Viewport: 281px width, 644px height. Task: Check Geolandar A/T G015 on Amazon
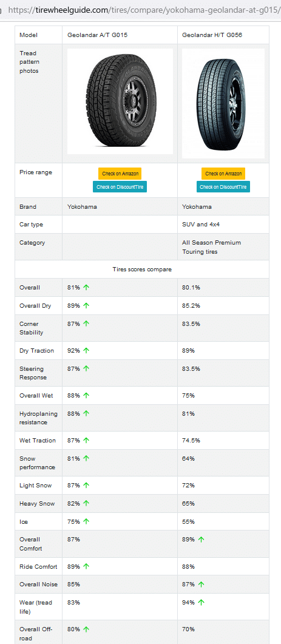click(120, 174)
